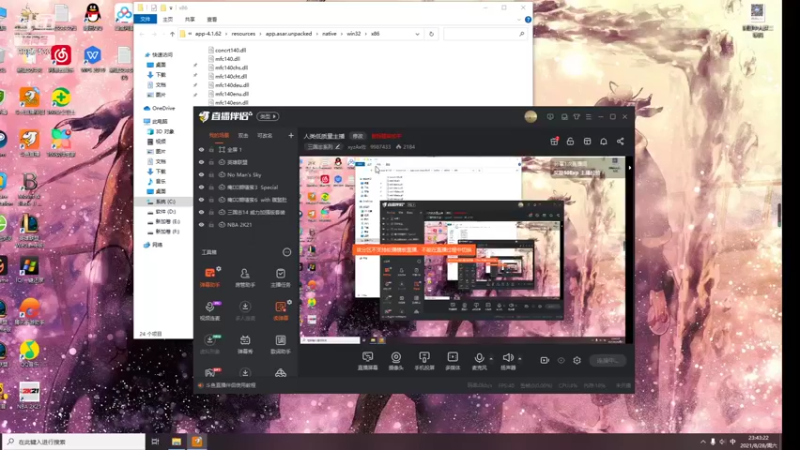Toggle the eye icon for 英雄联盟 source

[x=202, y=162]
